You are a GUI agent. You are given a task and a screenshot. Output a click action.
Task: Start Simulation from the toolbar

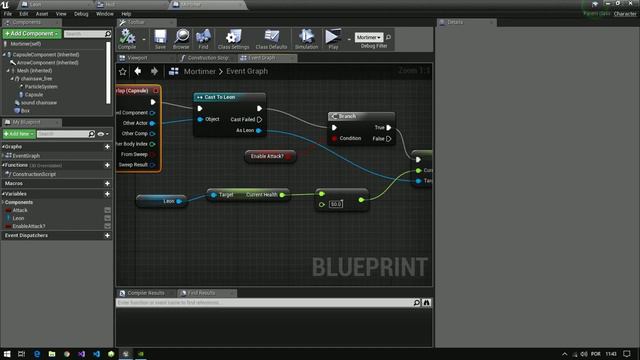pos(306,39)
